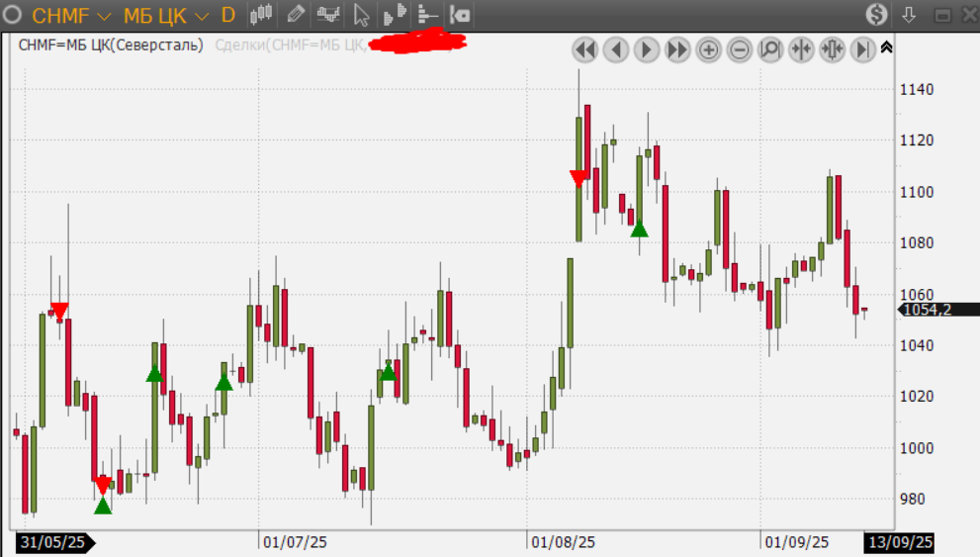Image resolution: width=980 pixels, height=557 pixels.
Task: Click the down arrow window menu icon
Action: (910, 15)
